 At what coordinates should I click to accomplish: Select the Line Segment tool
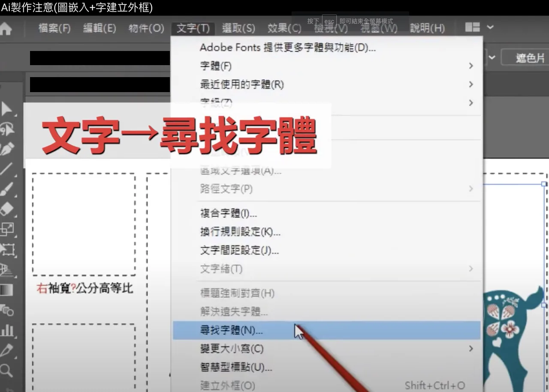6,169
